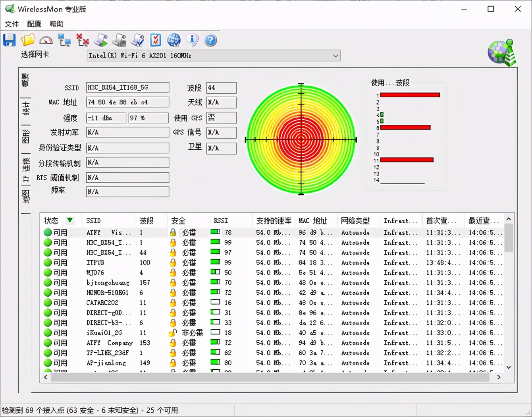
Task: Click the info balloon toolbar icon
Action: pyautogui.click(x=192, y=40)
